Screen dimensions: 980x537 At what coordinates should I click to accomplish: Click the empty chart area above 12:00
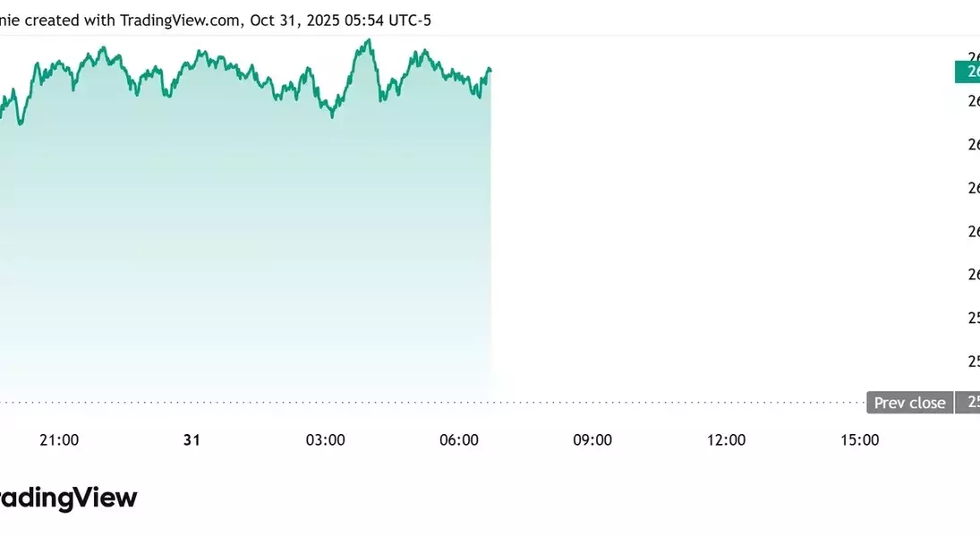(726, 224)
